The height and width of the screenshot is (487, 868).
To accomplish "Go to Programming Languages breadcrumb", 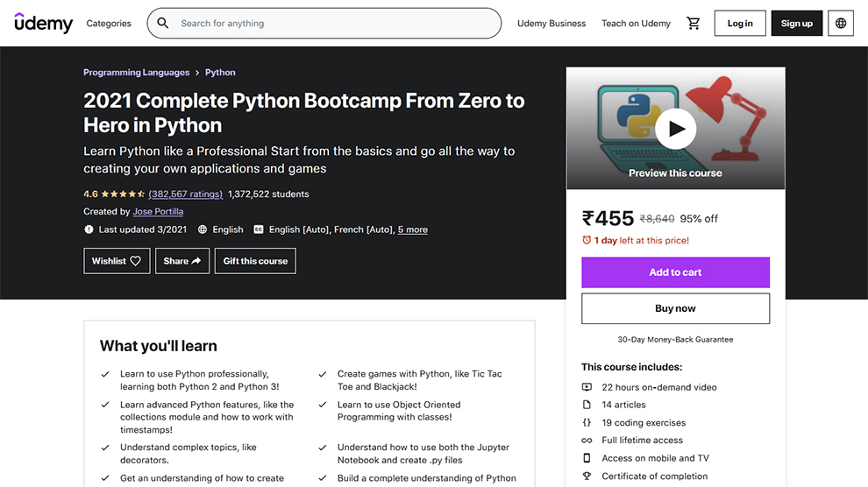I will (136, 73).
